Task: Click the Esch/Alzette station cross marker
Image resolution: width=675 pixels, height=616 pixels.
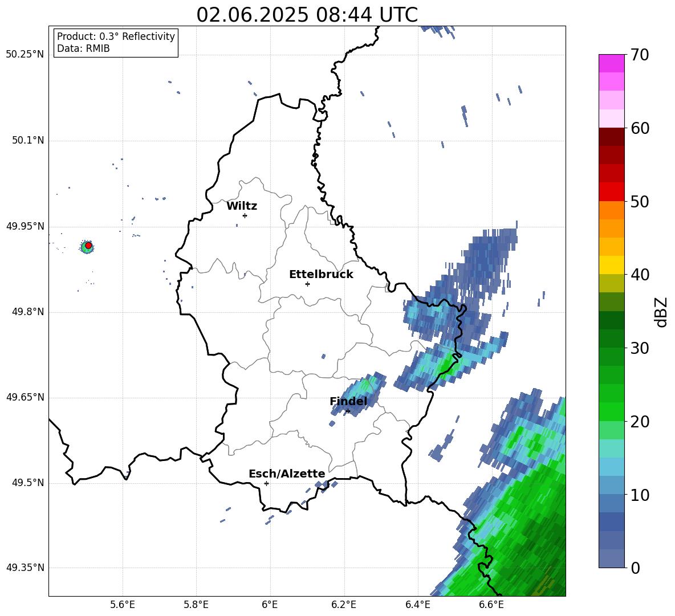Action: (x=266, y=483)
